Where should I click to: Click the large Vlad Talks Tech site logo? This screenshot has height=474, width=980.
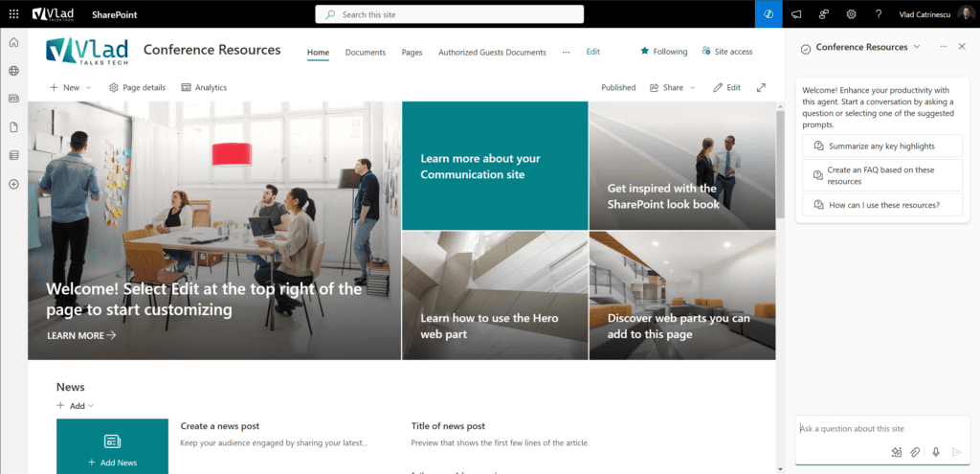(87, 51)
